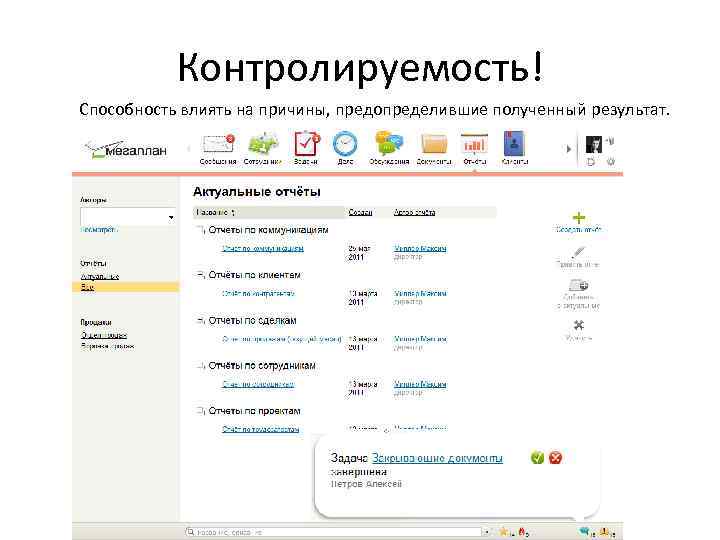Click the delete cross icon in sidebar
Image resolution: width=720 pixels, height=540 pixels.
click(x=579, y=325)
